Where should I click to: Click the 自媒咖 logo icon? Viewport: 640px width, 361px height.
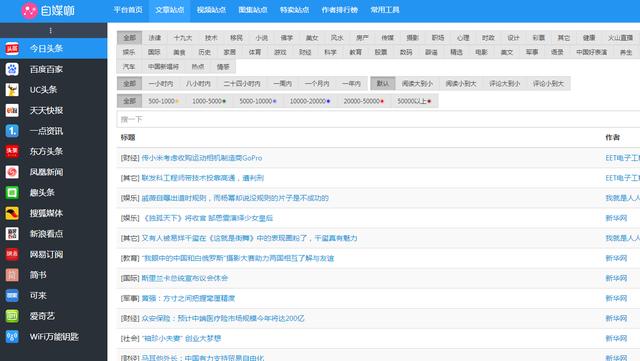tap(29, 11)
